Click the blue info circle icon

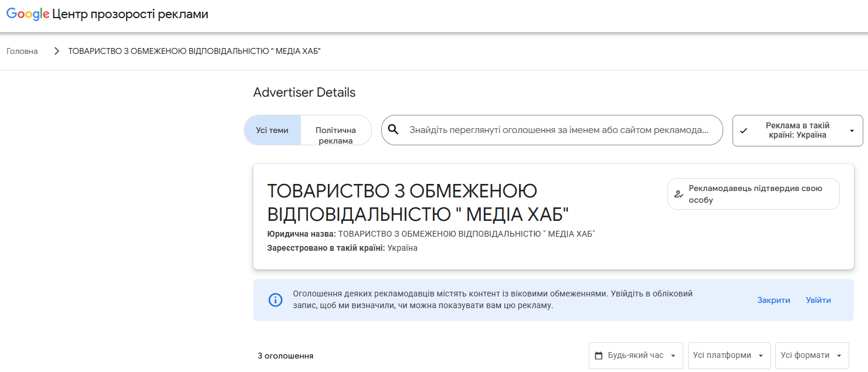(275, 300)
